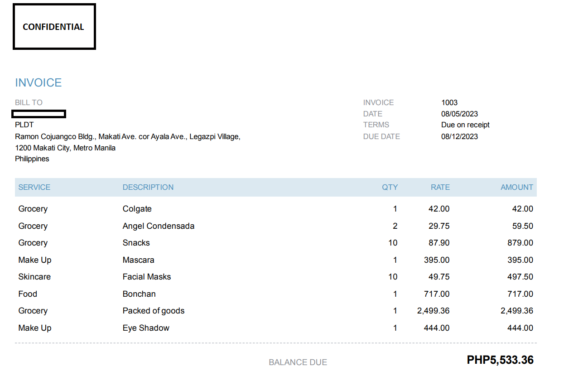588x376 pixels.
Task: Click the SERVICE column header
Action: pos(34,187)
